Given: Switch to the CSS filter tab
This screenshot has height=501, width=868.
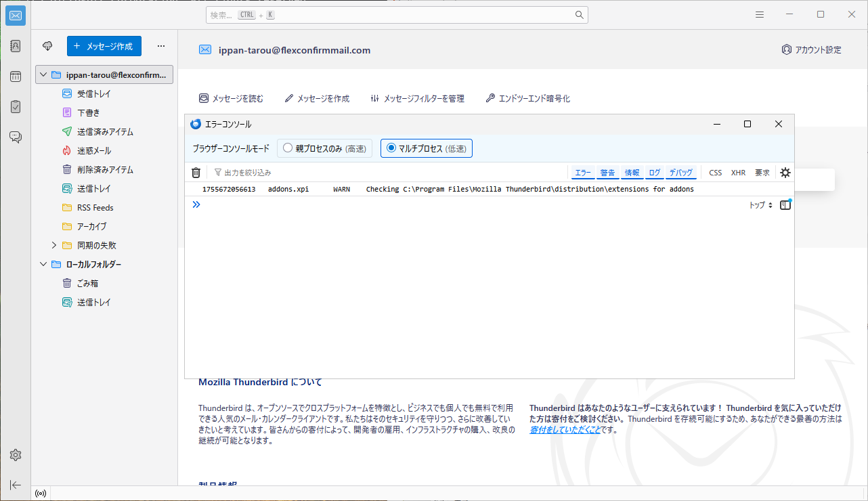Looking at the screenshot, I should [714, 172].
